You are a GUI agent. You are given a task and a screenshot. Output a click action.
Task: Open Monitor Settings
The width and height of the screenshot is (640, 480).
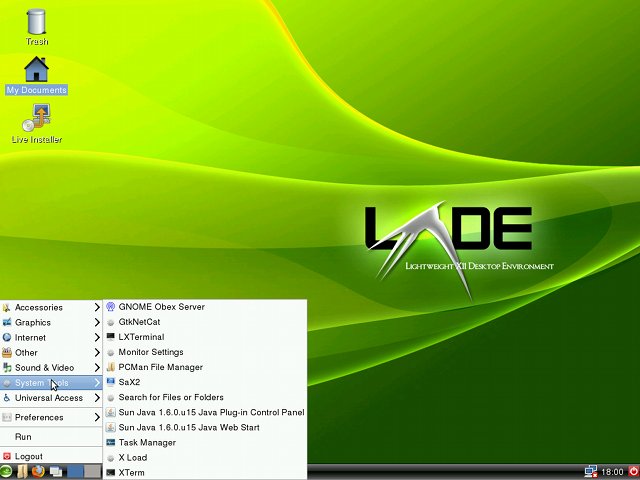pyautogui.click(x=205, y=352)
